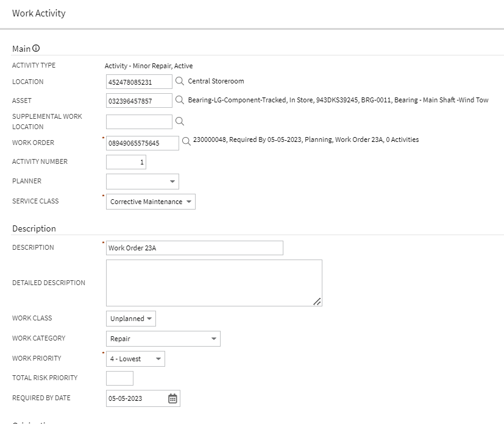Viewport: 504px width, 424px height.
Task: Focus the Total Risk Priority field
Action: tap(119, 378)
